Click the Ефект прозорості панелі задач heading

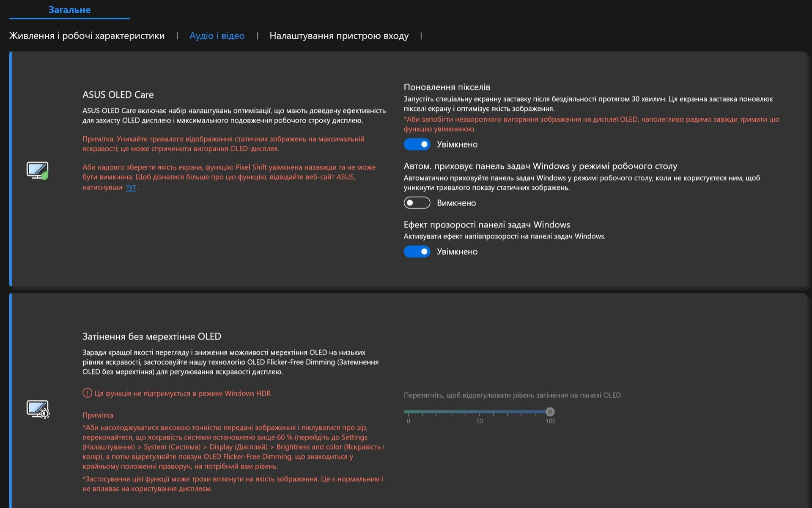pyautogui.click(x=487, y=224)
